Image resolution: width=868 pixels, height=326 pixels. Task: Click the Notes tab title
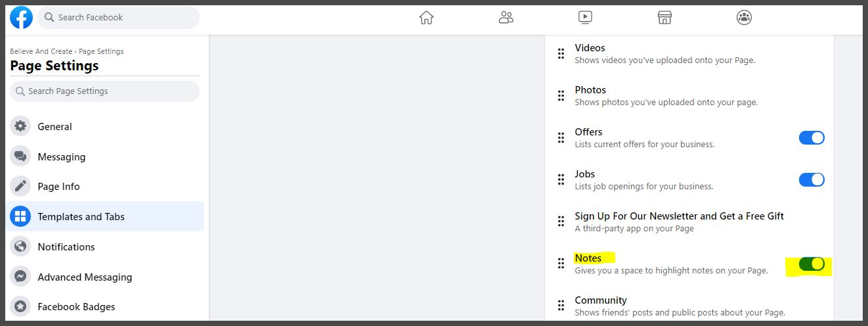pyautogui.click(x=588, y=258)
